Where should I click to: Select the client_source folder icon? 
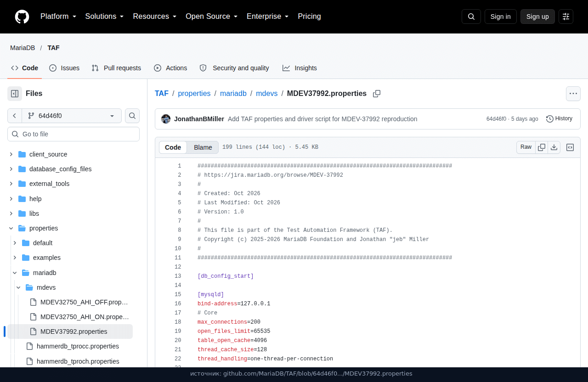coord(22,154)
